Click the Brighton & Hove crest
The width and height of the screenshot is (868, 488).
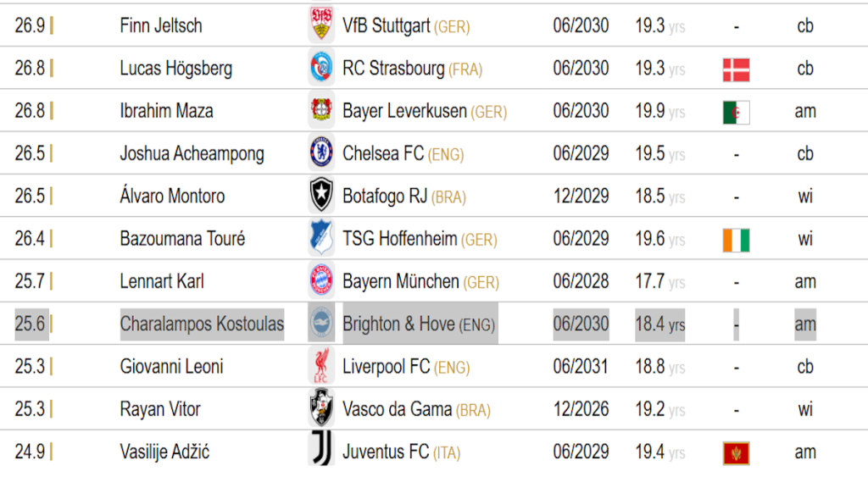coord(321,324)
